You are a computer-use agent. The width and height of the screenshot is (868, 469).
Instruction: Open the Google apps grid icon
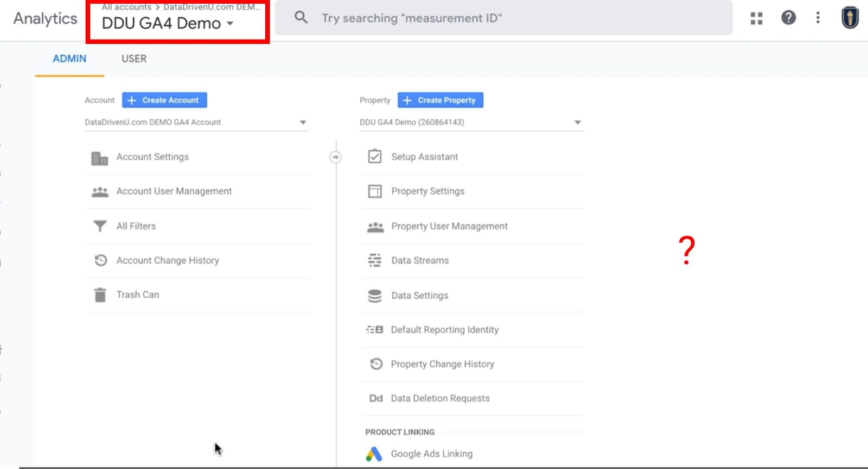click(x=756, y=18)
